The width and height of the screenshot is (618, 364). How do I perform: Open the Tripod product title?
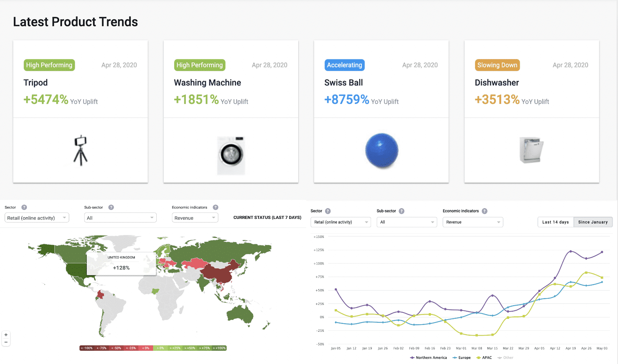click(35, 83)
